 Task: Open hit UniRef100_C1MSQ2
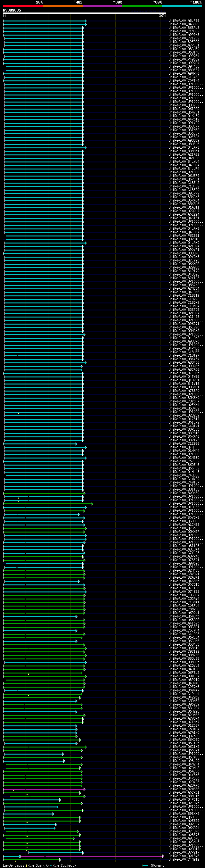pyautogui.click(x=184, y=31)
